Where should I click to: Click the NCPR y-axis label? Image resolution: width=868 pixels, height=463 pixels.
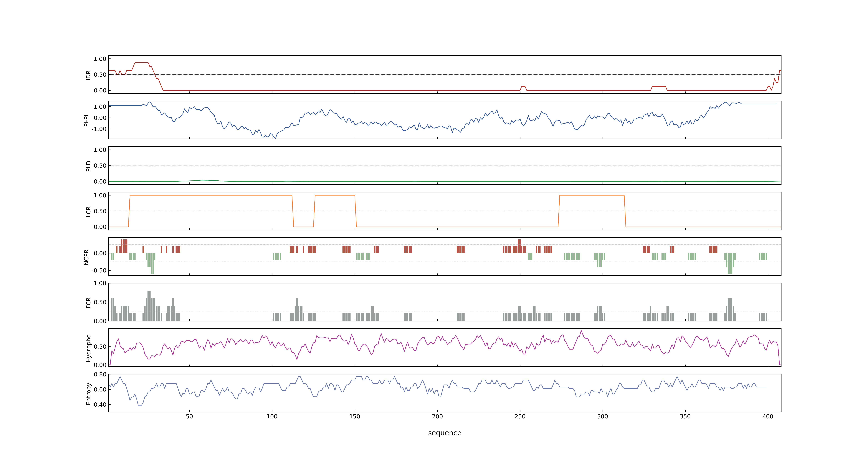[86, 257]
